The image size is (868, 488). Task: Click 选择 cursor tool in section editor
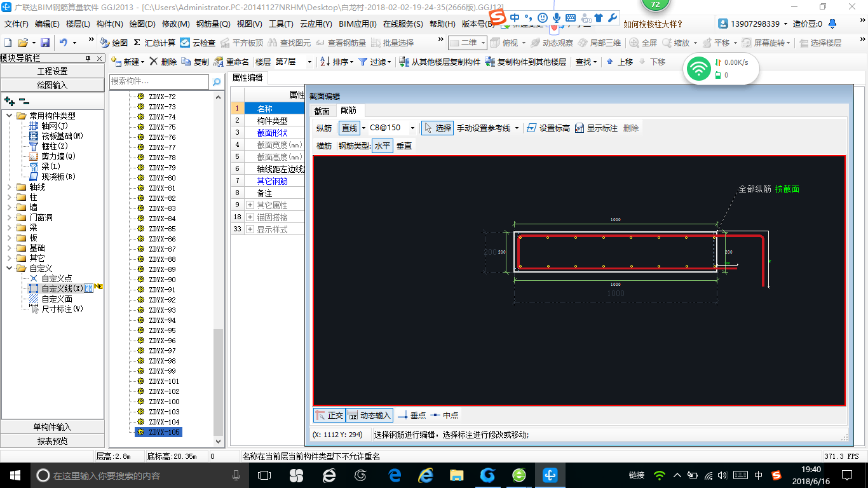437,128
